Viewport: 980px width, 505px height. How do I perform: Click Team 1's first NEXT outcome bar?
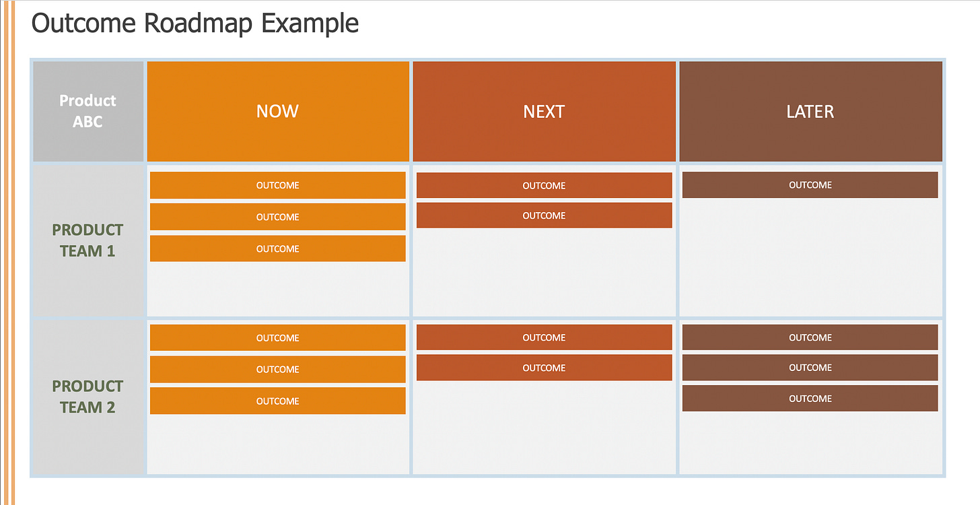544,185
